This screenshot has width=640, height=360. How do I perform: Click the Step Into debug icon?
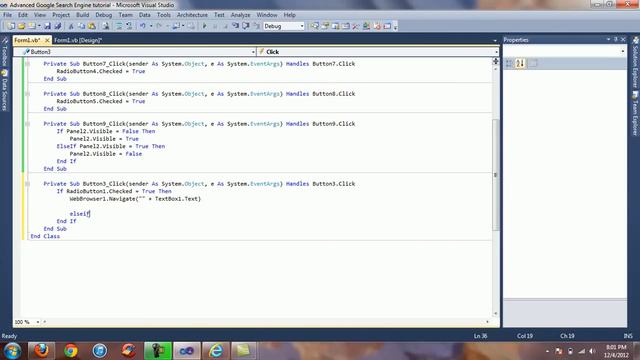236,26
